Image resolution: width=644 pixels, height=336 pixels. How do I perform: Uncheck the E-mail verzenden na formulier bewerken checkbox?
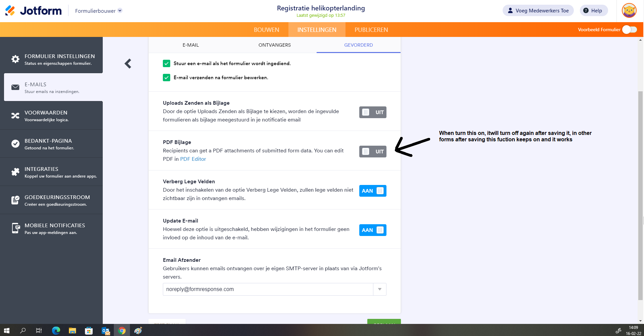[x=167, y=78]
